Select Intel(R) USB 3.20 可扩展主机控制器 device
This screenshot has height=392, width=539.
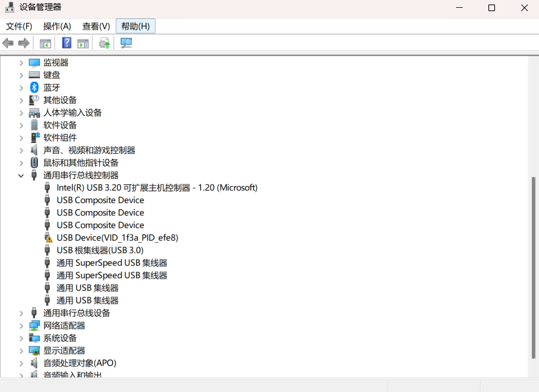pos(157,188)
